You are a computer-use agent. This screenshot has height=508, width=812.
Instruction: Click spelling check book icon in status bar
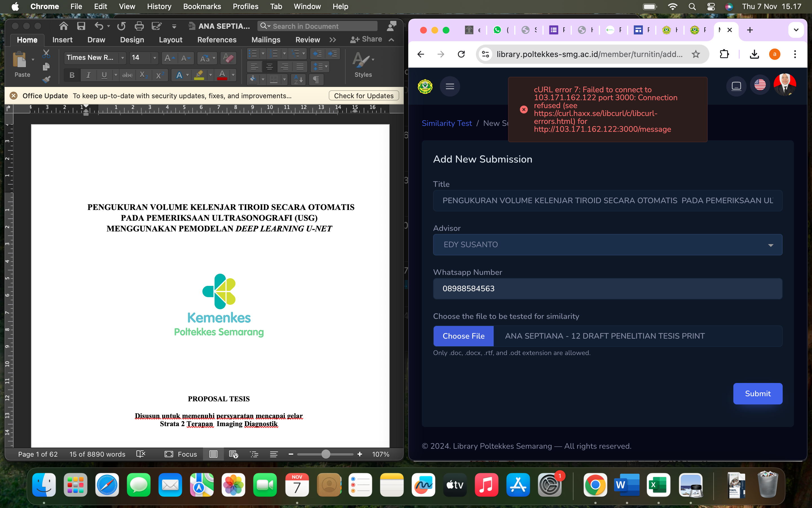[x=141, y=454]
